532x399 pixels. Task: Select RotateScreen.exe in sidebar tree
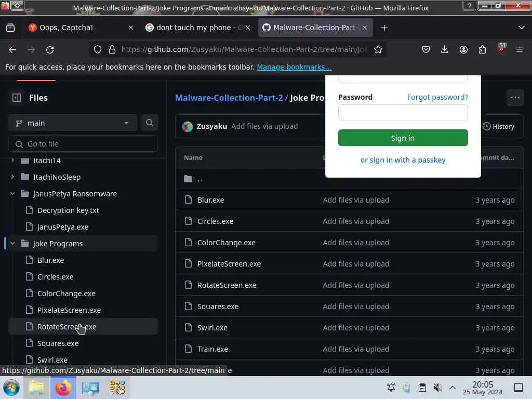[x=83, y=326]
